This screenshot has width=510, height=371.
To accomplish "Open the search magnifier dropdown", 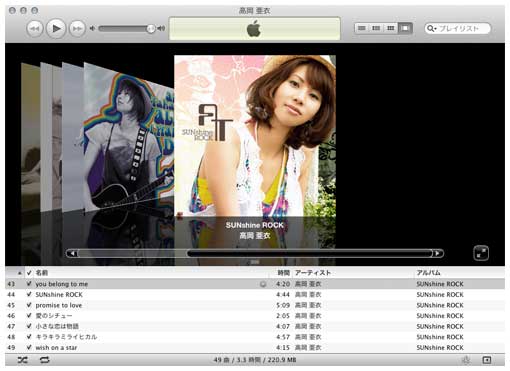I will pos(431,29).
